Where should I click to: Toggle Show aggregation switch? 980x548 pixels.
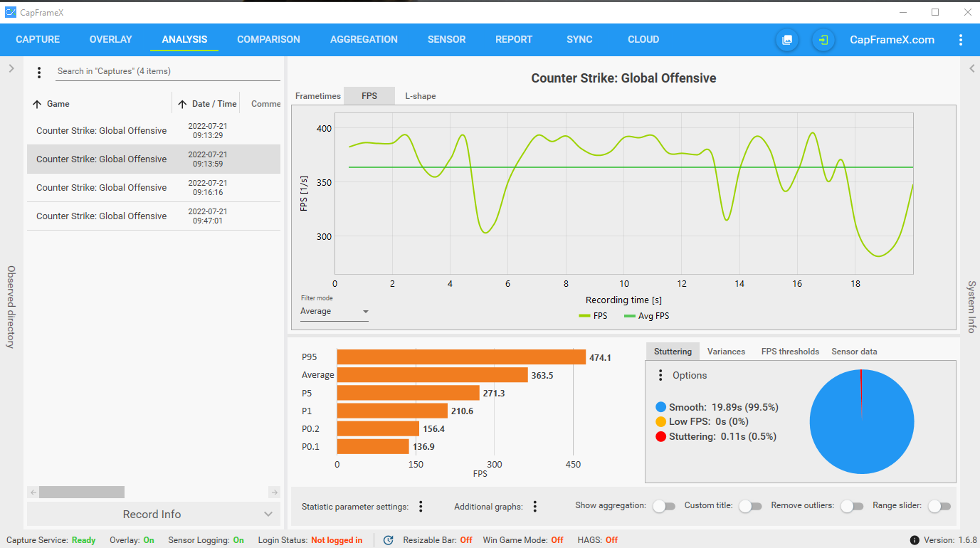point(664,506)
